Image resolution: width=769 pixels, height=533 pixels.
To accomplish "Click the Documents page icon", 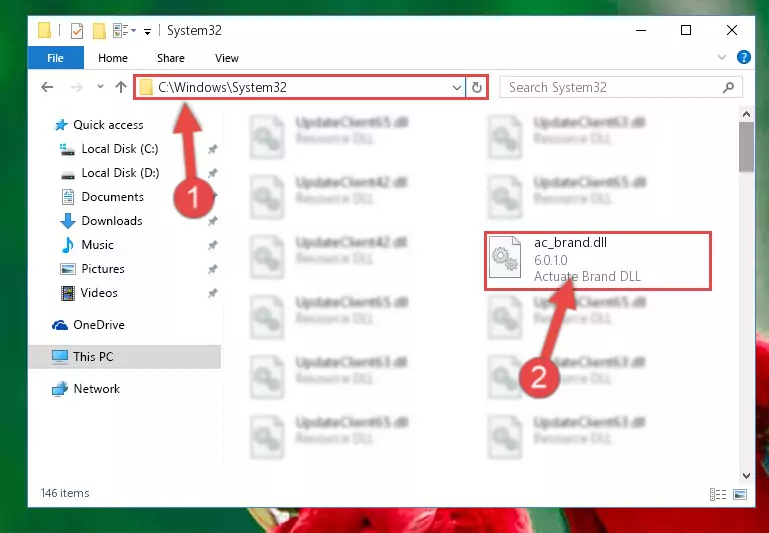I will click(67, 197).
